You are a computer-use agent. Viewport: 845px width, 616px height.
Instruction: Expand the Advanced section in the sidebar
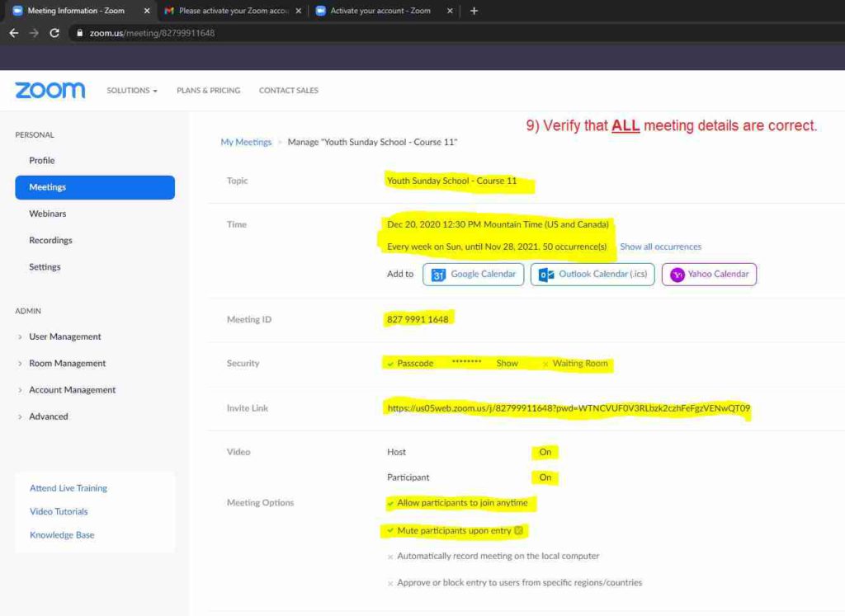49,416
